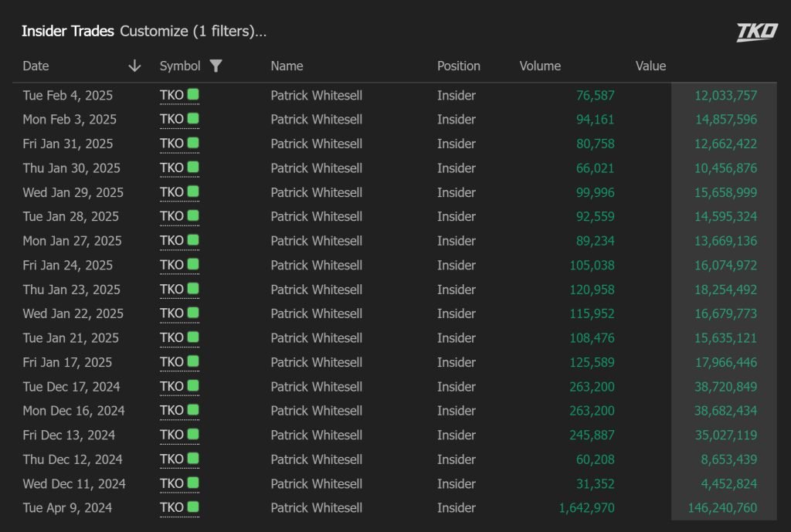
Task: Click green indicator in Jan 17, 2025 row
Action: point(192,361)
